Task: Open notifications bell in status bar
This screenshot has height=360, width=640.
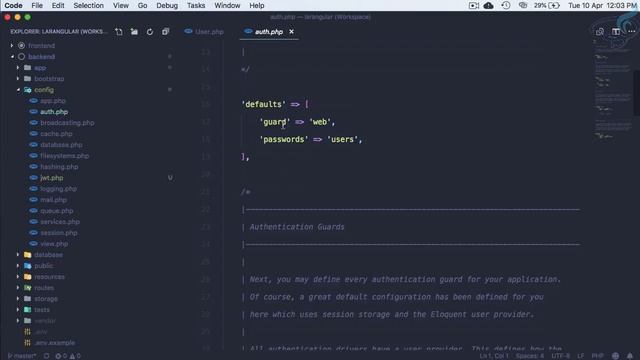Action: click(630, 356)
